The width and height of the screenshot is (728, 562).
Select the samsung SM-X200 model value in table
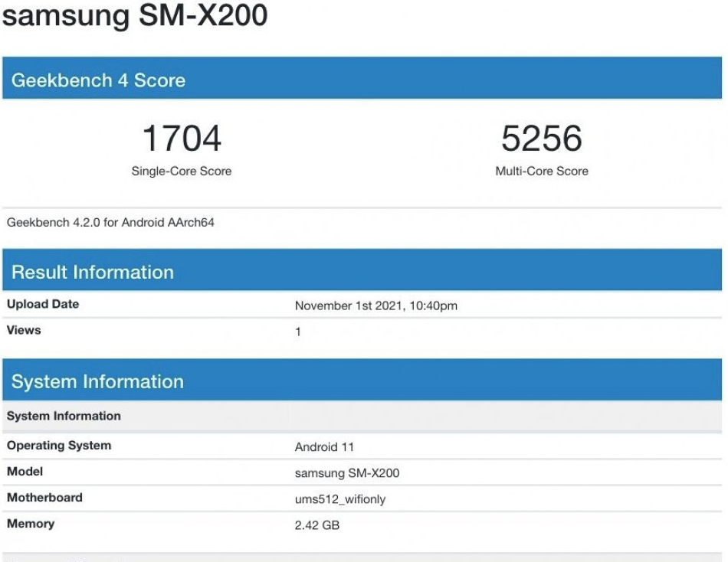pyautogui.click(x=346, y=473)
